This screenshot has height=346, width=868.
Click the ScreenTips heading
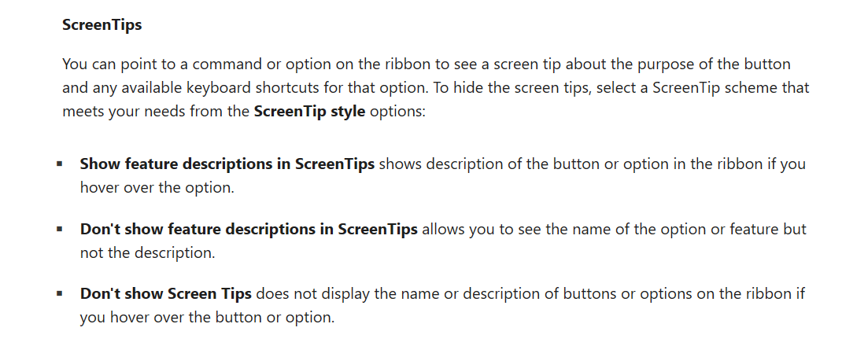coord(102,25)
